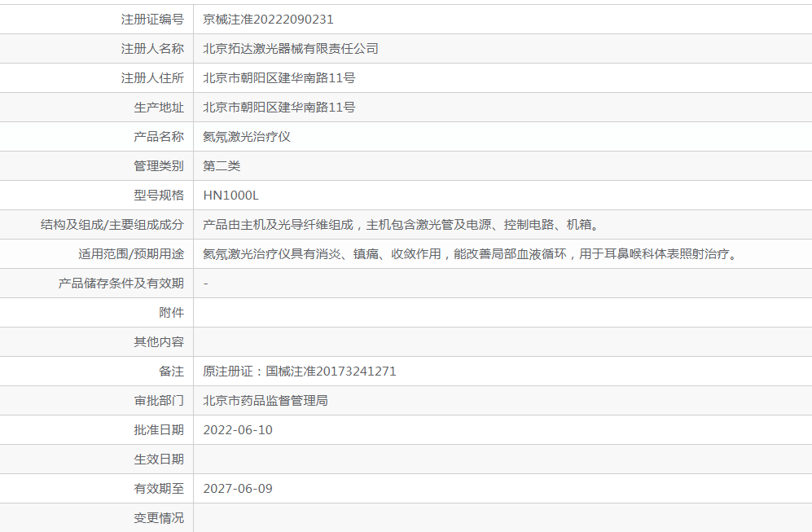
Task: Click the 管理类别 label
Action: (159, 165)
